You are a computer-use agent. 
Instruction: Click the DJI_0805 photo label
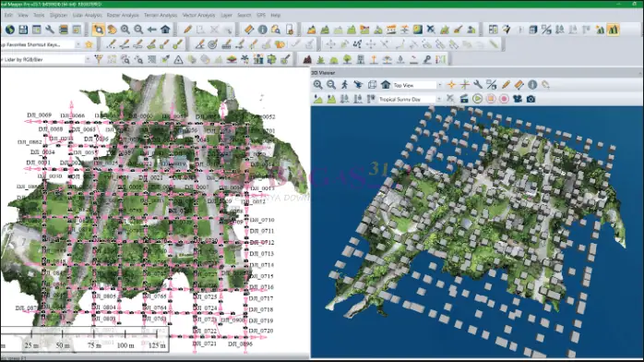[x=104, y=296]
